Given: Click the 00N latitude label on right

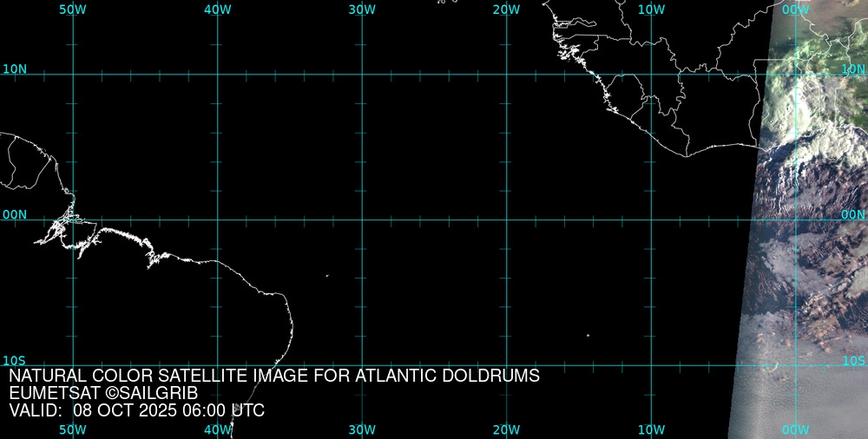Looking at the screenshot, I should pyautogui.click(x=854, y=214).
